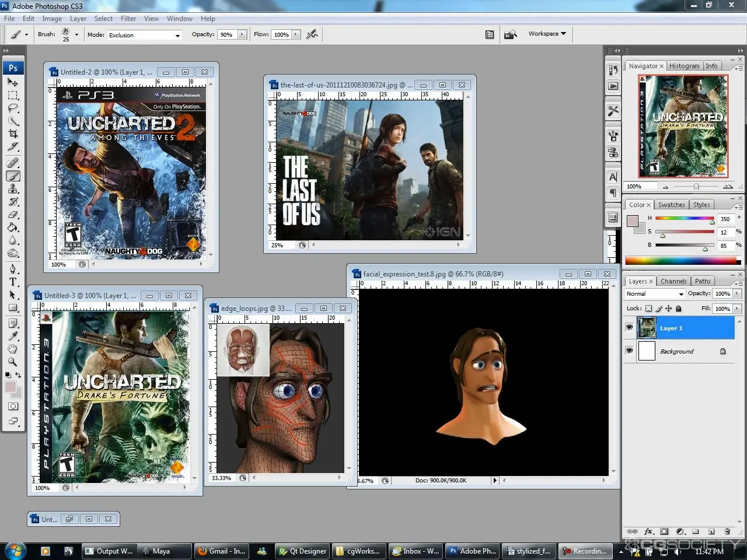The height and width of the screenshot is (560, 747).
Task: Select the Move tool
Action: (x=13, y=82)
